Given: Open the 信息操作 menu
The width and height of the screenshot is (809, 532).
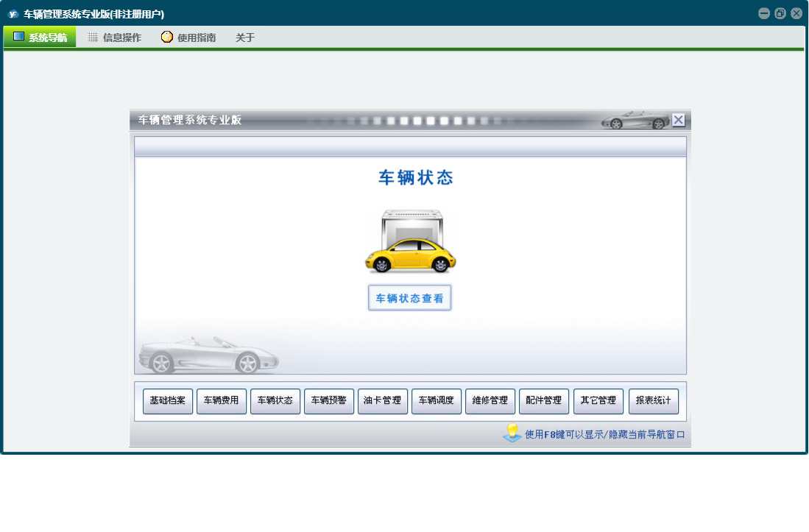Looking at the screenshot, I should (x=114, y=38).
